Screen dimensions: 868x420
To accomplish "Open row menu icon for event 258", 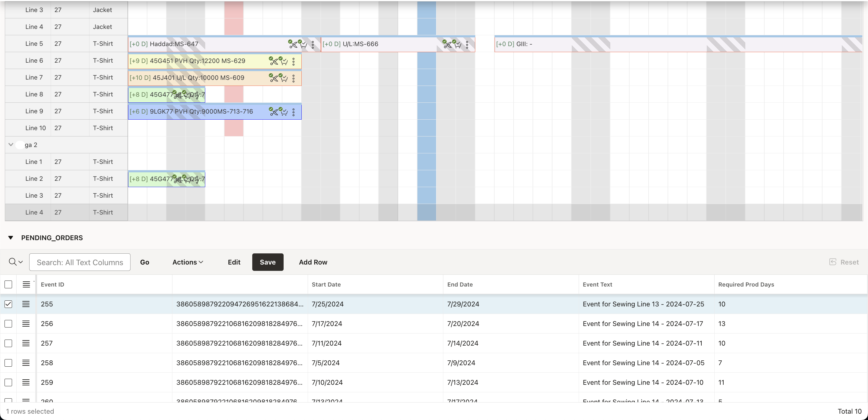I will click(x=26, y=363).
